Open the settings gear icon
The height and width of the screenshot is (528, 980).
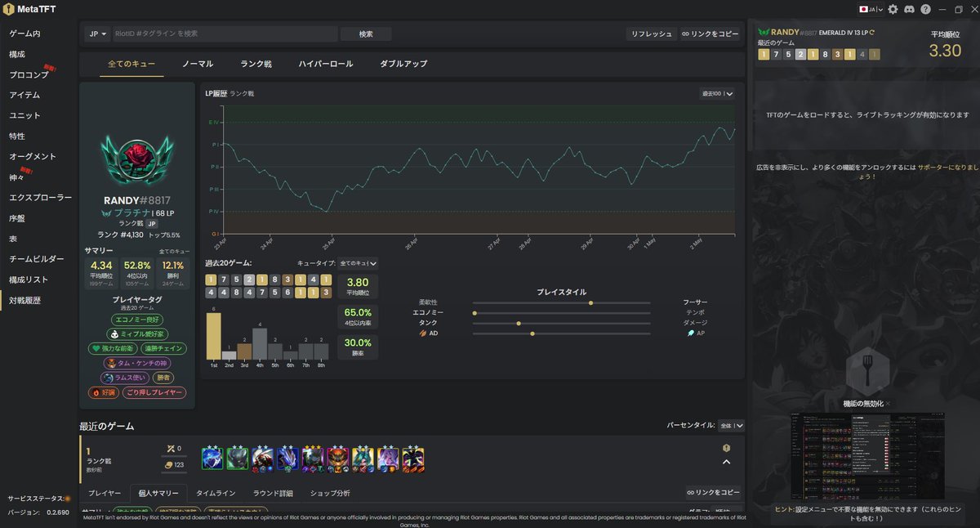click(893, 9)
